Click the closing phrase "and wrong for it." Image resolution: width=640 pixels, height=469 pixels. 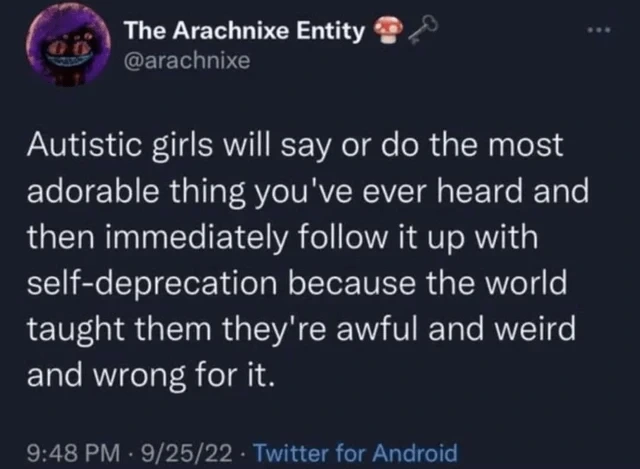151,376
